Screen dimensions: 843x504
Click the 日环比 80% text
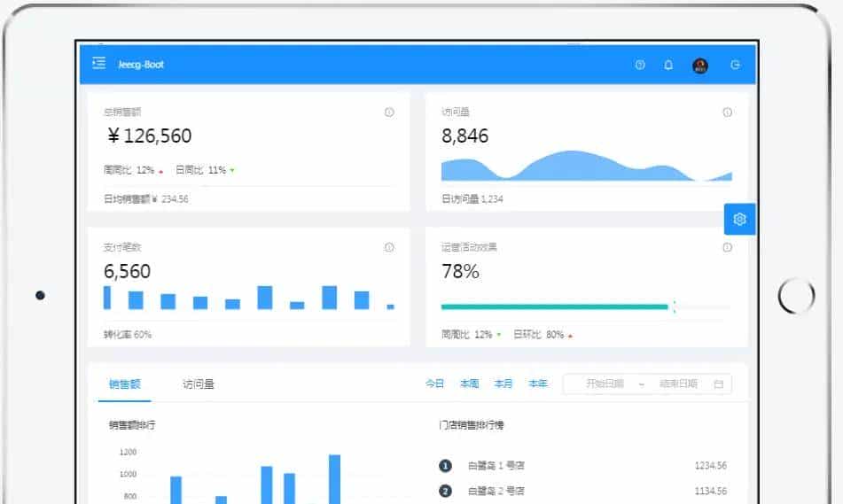[539, 335]
